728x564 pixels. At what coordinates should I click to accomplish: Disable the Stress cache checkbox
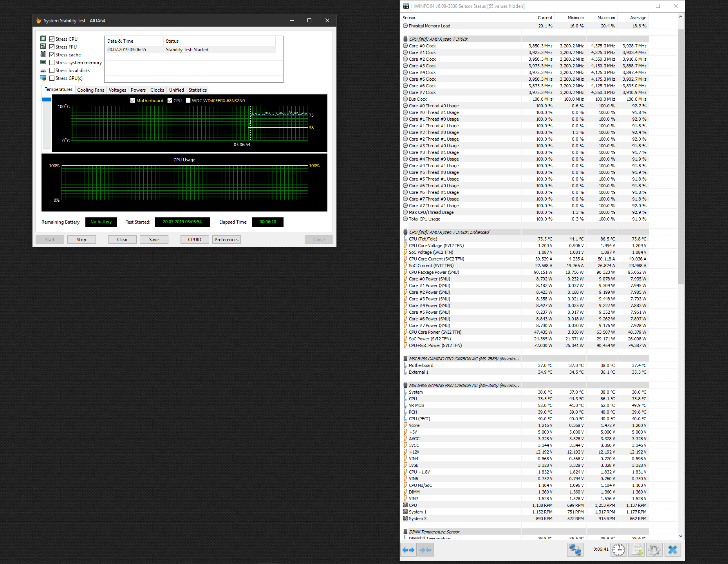[52, 54]
